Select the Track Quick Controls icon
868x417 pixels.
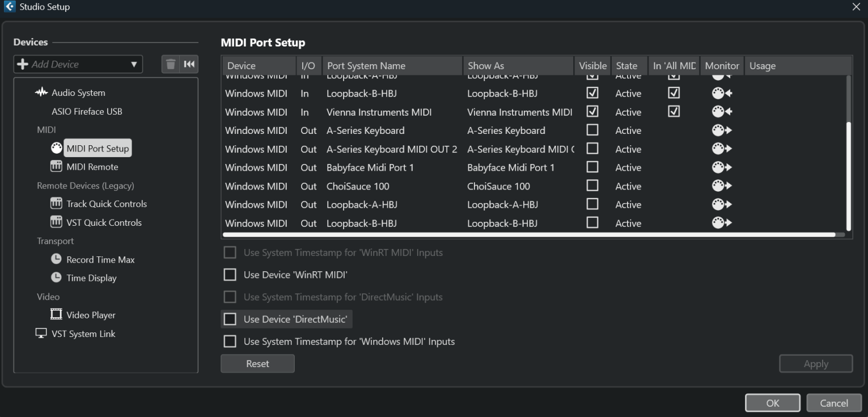click(x=56, y=204)
